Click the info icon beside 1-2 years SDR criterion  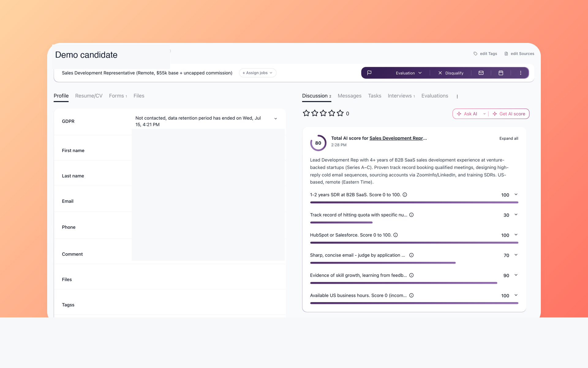pyautogui.click(x=405, y=195)
